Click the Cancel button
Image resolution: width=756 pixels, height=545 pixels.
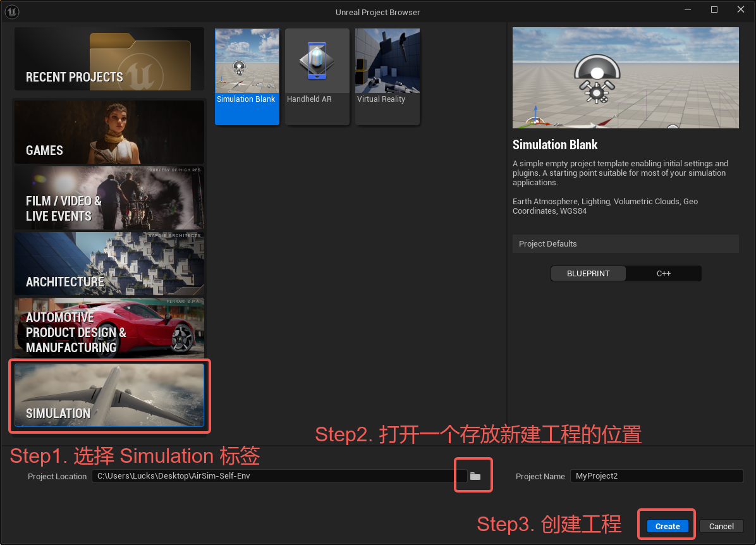(x=721, y=526)
